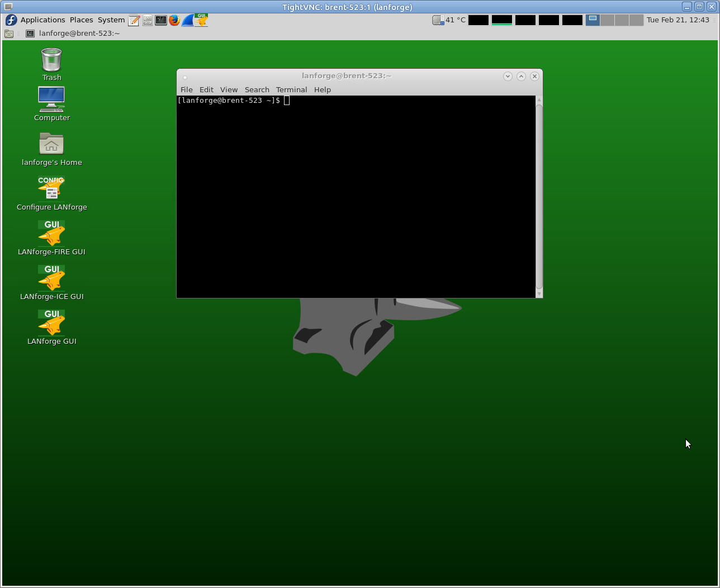Click the terminal scrollbar down arrow
This screenshot has width=720, height=588.
point(539,293)
